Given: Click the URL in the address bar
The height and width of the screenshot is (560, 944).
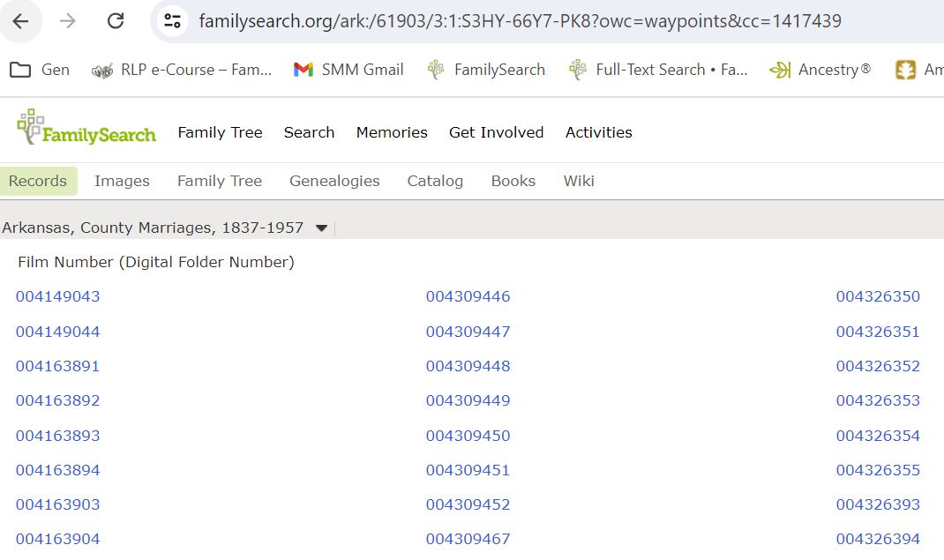Looking at the screenshot, I should click(521, 22).
